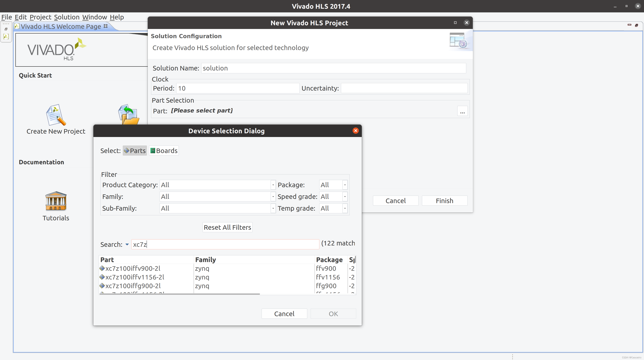This screenshot has width=644, height=360.
Task: Click the Reset All Filters button
Action: point(227,227)
